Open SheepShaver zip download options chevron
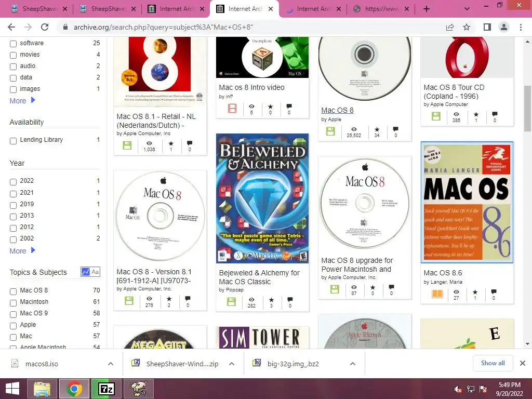Image resolution: width=532 pixels, height=399 pixels. point(231,364)
